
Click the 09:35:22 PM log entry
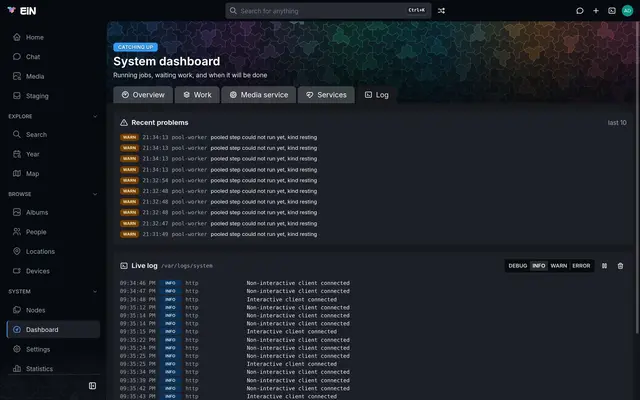pos(235,340)
